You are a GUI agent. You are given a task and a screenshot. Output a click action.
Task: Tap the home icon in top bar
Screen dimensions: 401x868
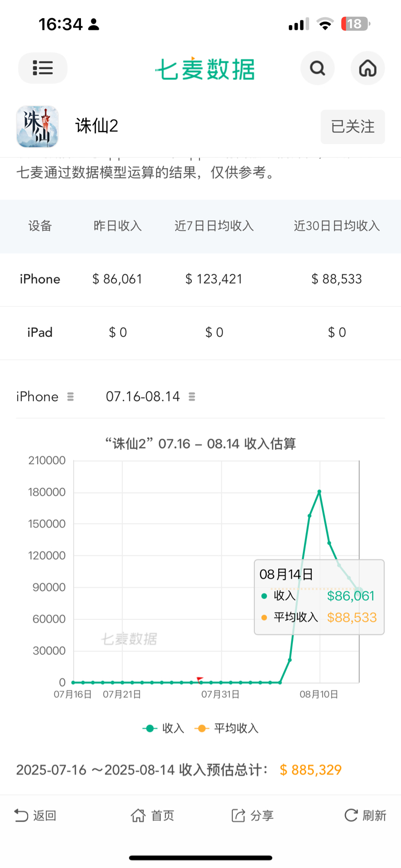(368, 68)
